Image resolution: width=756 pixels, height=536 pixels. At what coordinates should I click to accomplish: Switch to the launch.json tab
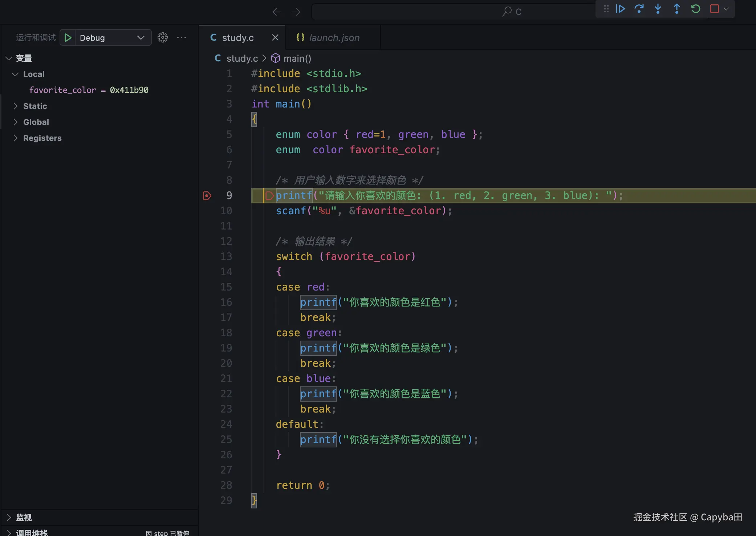[x=334, y=37]
